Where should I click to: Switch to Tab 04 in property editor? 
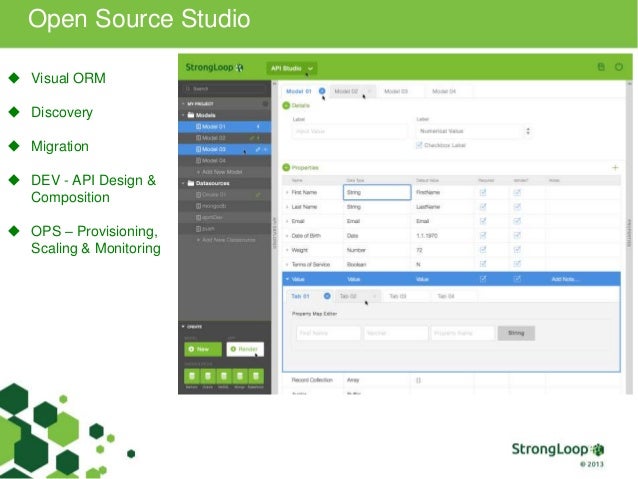(446, 296)
